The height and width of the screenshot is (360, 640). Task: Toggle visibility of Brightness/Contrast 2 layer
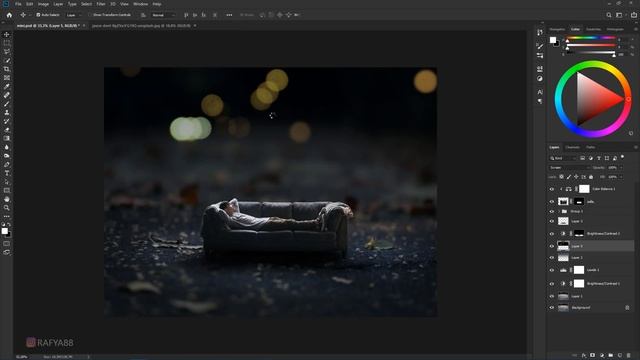(x=552, y=233)
